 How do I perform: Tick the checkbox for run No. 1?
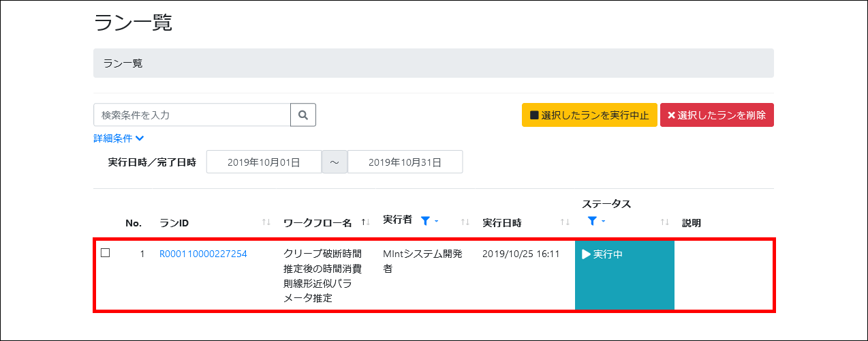click(106, 253)
